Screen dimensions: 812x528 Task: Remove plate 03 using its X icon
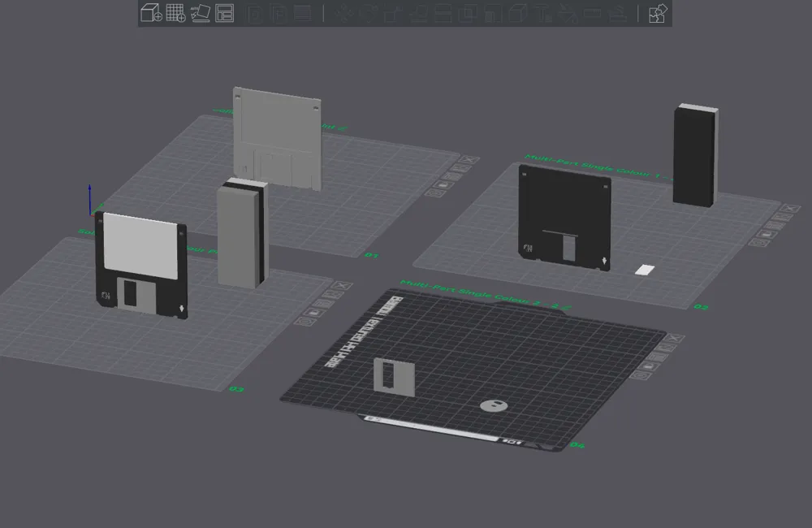coord(343,286)
